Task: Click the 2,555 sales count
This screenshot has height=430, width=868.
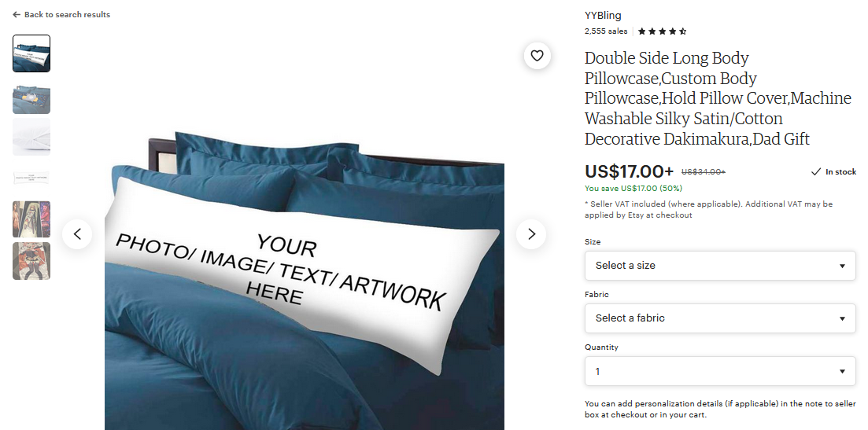Action: click(x=606, y=31)
